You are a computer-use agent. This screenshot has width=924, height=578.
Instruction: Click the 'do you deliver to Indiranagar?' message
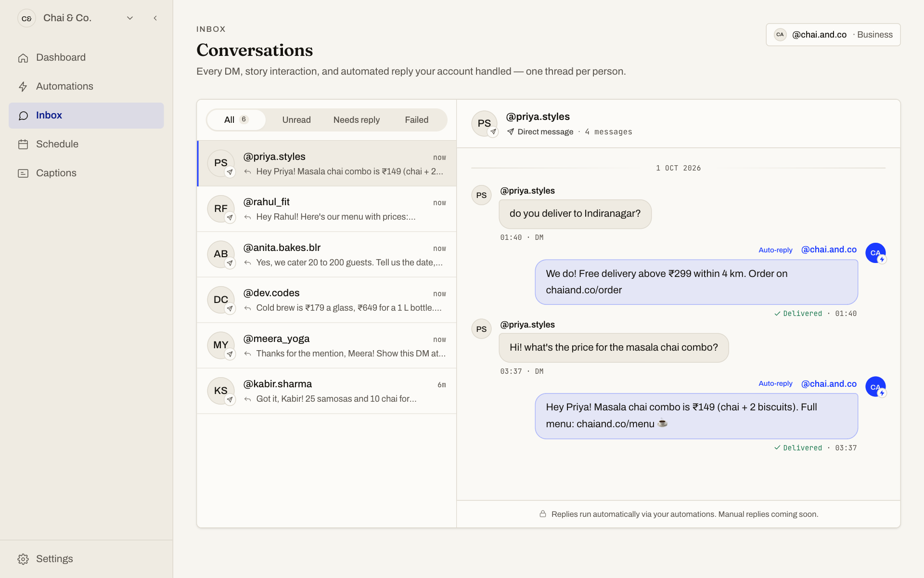tap(575, 214)
